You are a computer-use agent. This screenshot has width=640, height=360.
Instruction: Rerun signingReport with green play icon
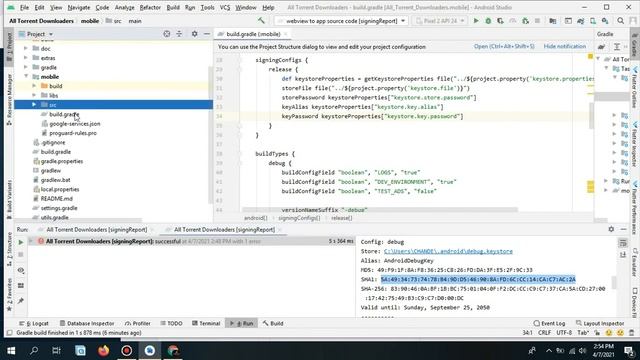(21, 242)
